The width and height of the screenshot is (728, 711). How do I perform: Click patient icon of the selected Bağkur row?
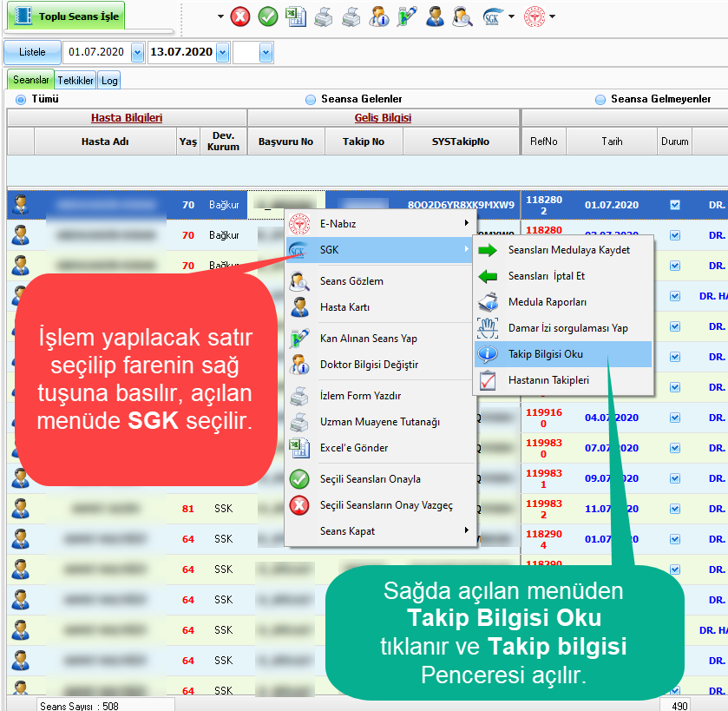coord(21,204)
